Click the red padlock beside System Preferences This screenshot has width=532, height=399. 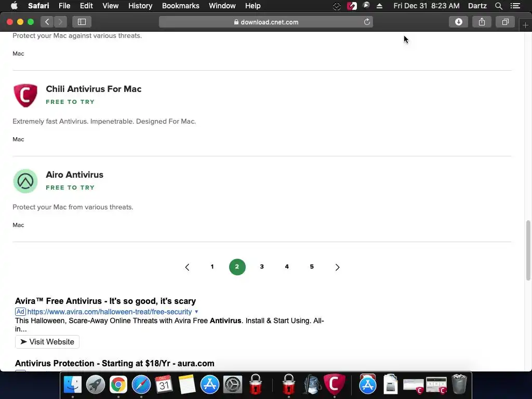tap(256, 385)
